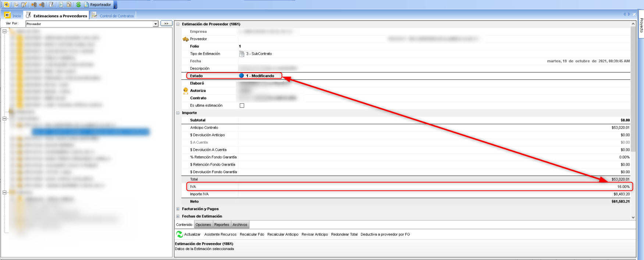Open the 'Ver Por' Proveedor dropdown
This screenshot has height=260, width=644.
pyautogui.click(x=156, y=24)
